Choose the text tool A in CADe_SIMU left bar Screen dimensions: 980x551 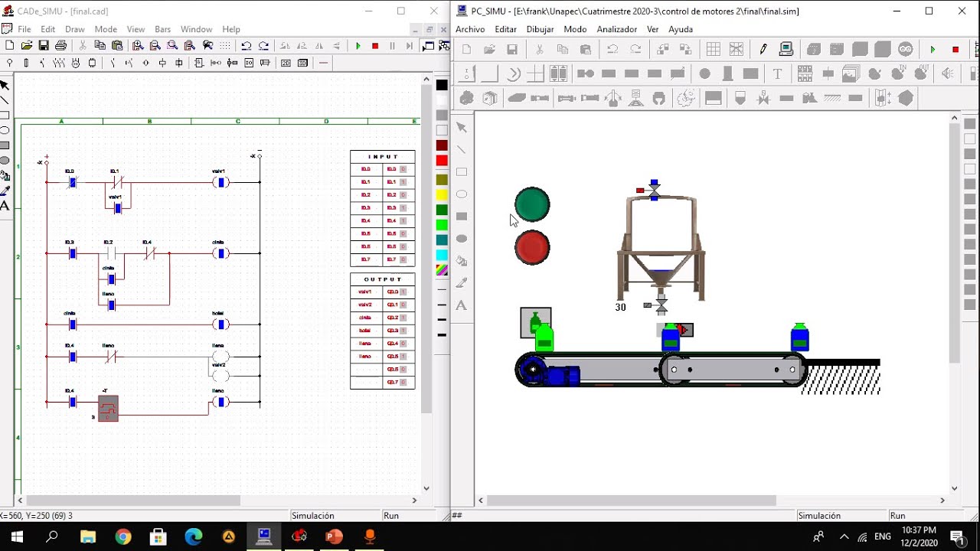(5, 206)
